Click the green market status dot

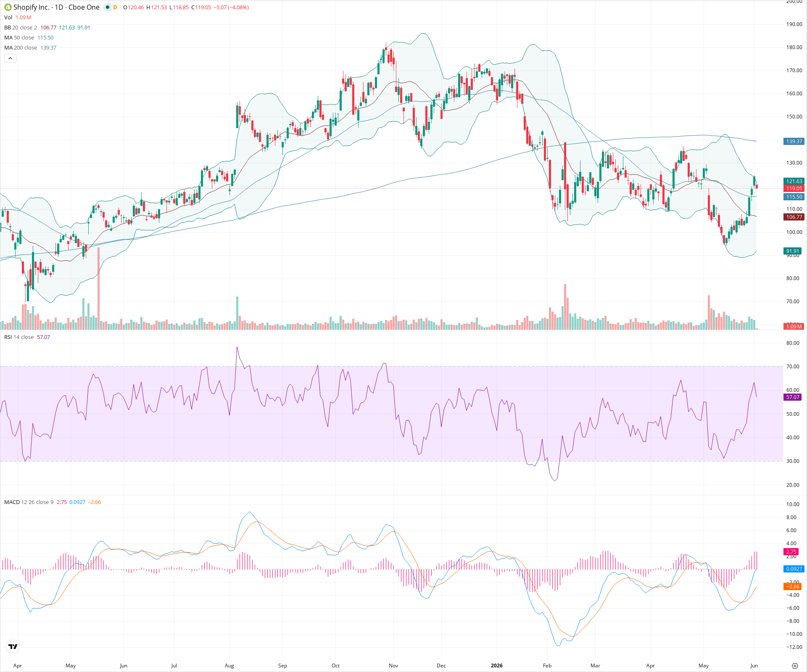pyautogui.click(x=108, y=7)
